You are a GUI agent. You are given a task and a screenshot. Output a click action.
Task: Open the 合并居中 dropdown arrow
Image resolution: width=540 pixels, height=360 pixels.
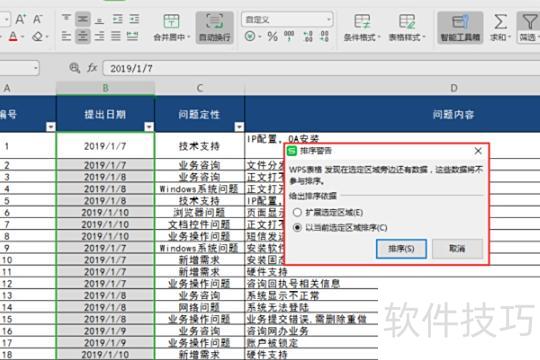(x=189, y=37)
